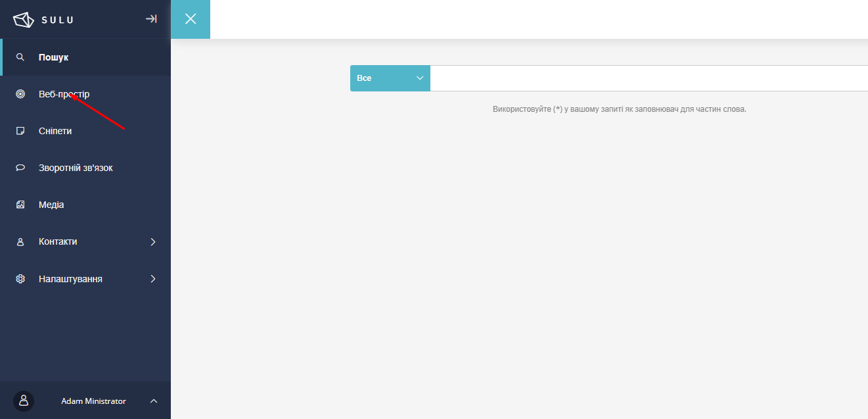The height and width of the screenshot is (419, 868).
Task: Click the Контакти person icon
Action: click(20, 242)
